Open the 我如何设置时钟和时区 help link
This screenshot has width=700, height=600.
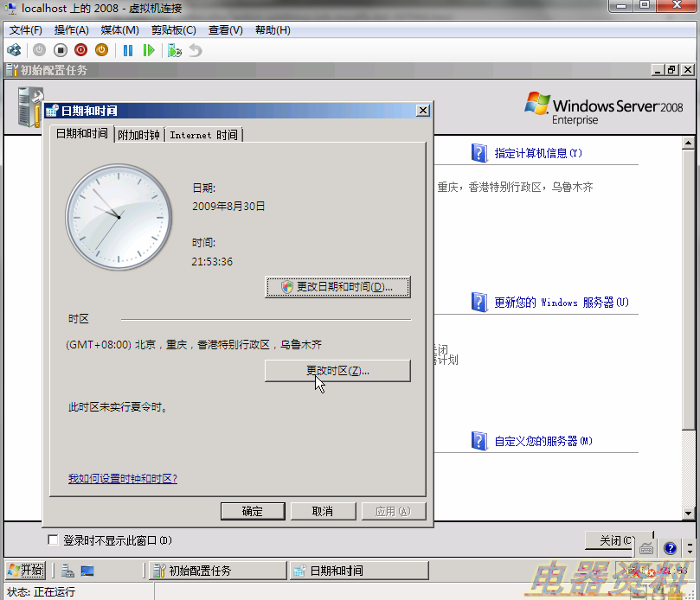pos(123,478)
